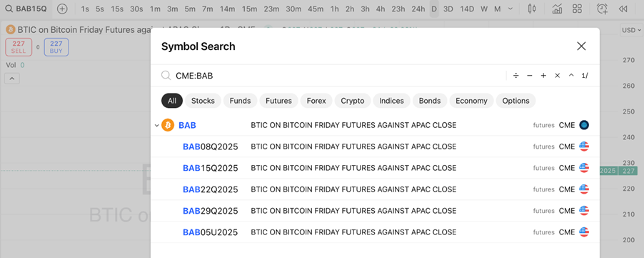Add symbol with the plus circle icon
Viewport: 644px width, 258px height.
coord(62,9)
